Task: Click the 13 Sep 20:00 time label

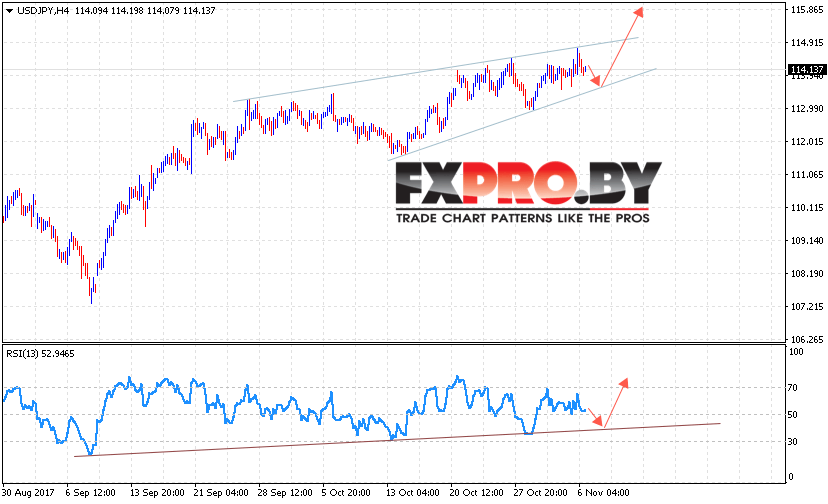Action: pyautogui.click(x=157, y=492)
